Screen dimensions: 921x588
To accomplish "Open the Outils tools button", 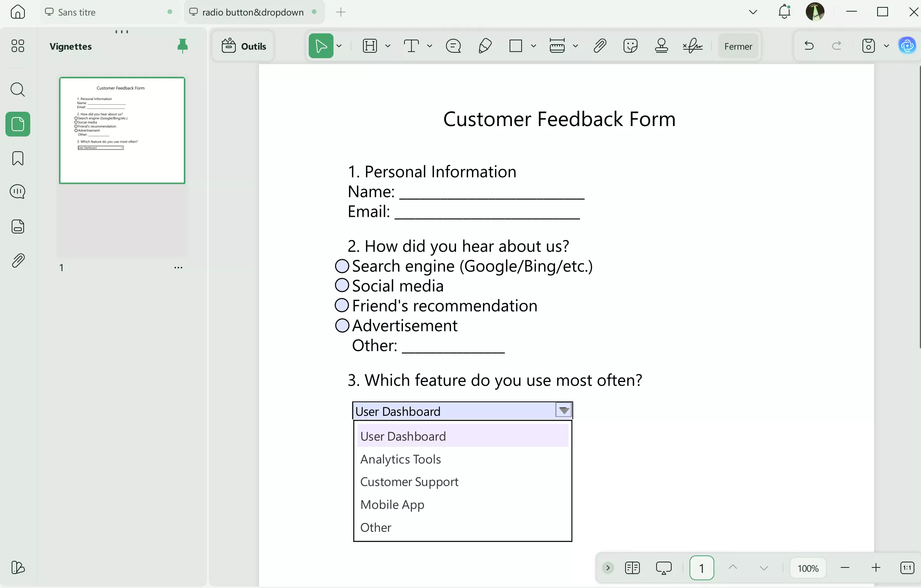I will pyautogui.click(x=244, y=46).
